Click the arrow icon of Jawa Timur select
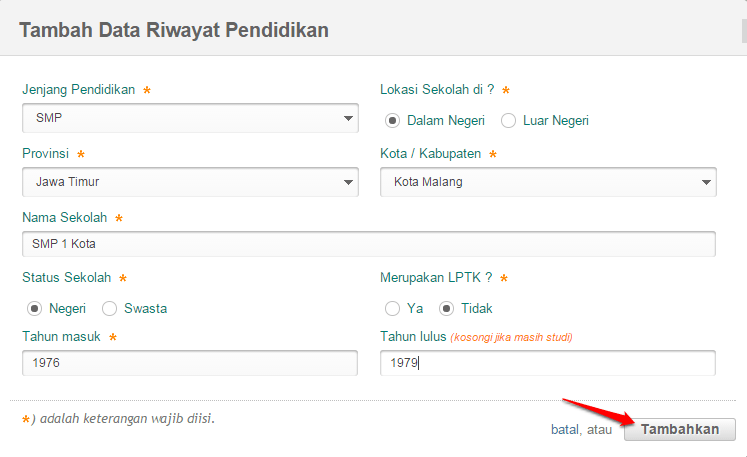Viewport: 747px width, 457px height. (348, 182)
